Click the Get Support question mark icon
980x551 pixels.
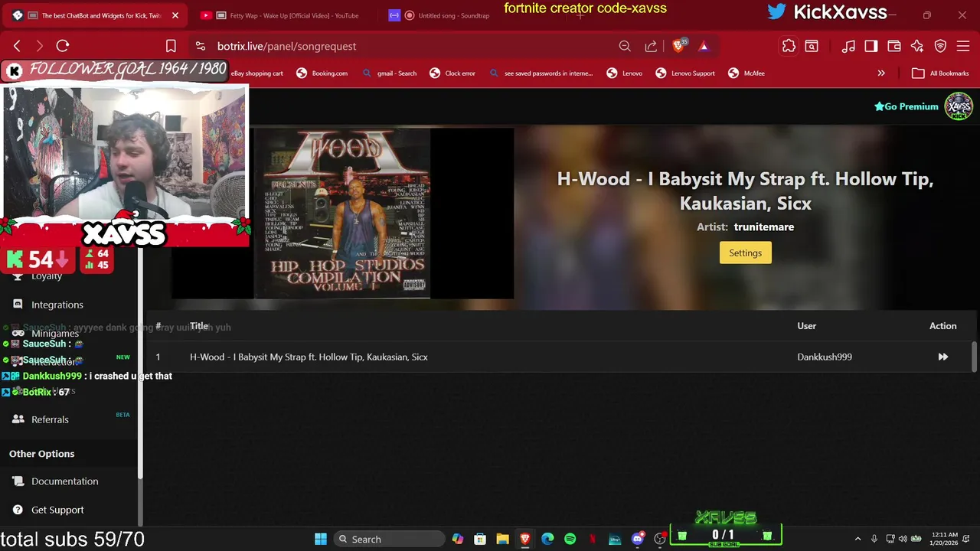(x=18, y=510)
